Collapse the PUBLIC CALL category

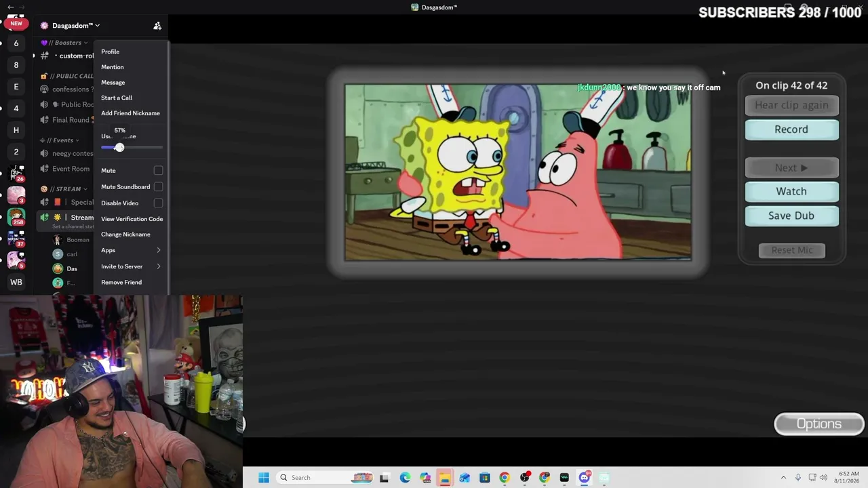point(67,76)
